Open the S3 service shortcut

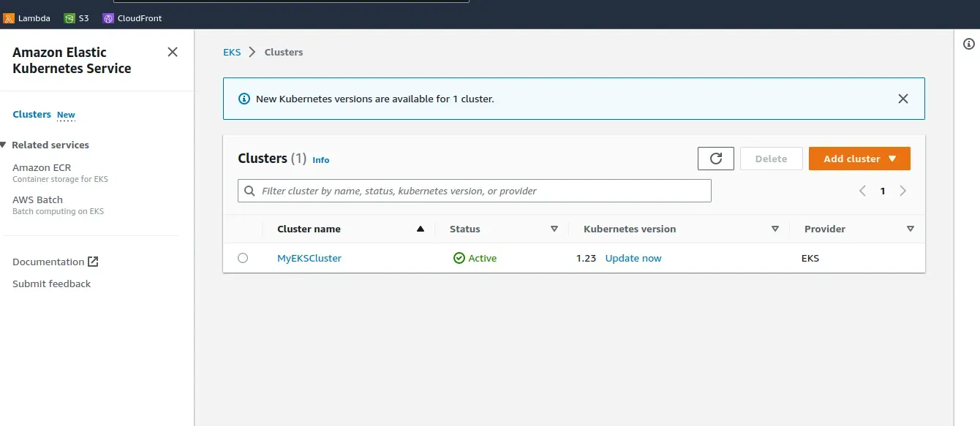coord(76,18)
